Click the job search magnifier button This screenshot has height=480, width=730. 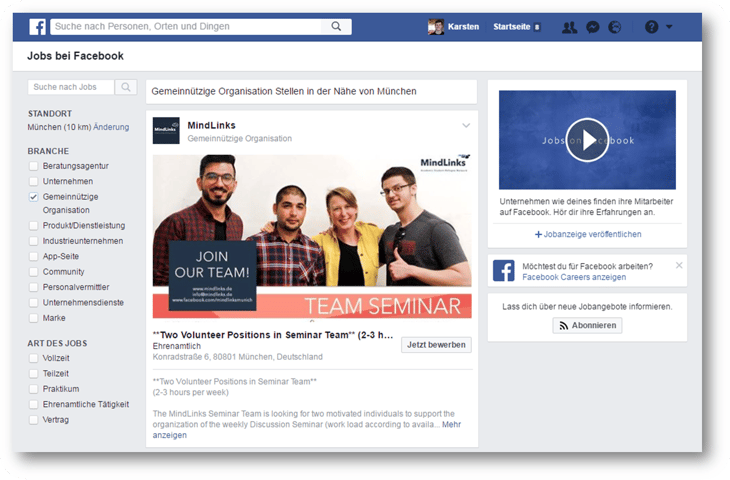pos(126,87)
